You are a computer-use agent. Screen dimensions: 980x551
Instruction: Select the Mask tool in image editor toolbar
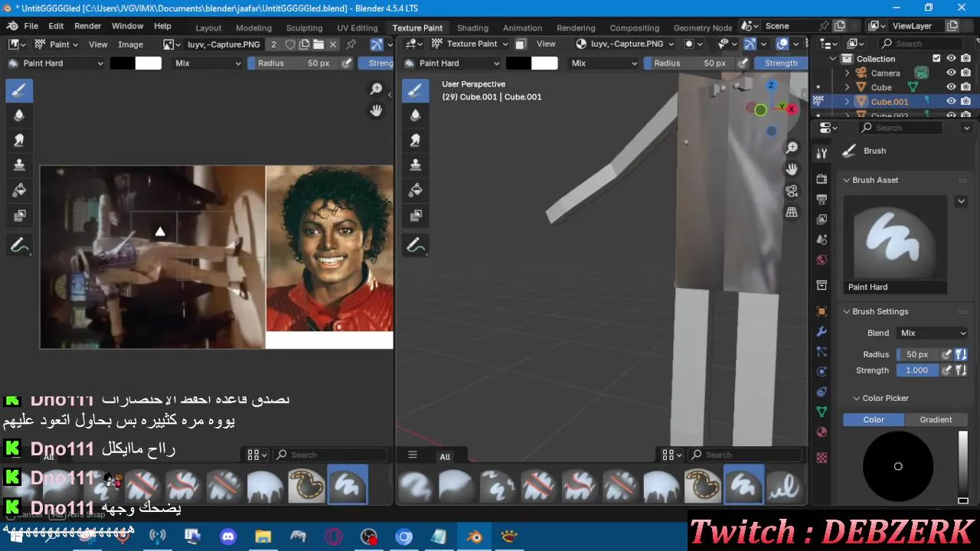pos(19,216)
